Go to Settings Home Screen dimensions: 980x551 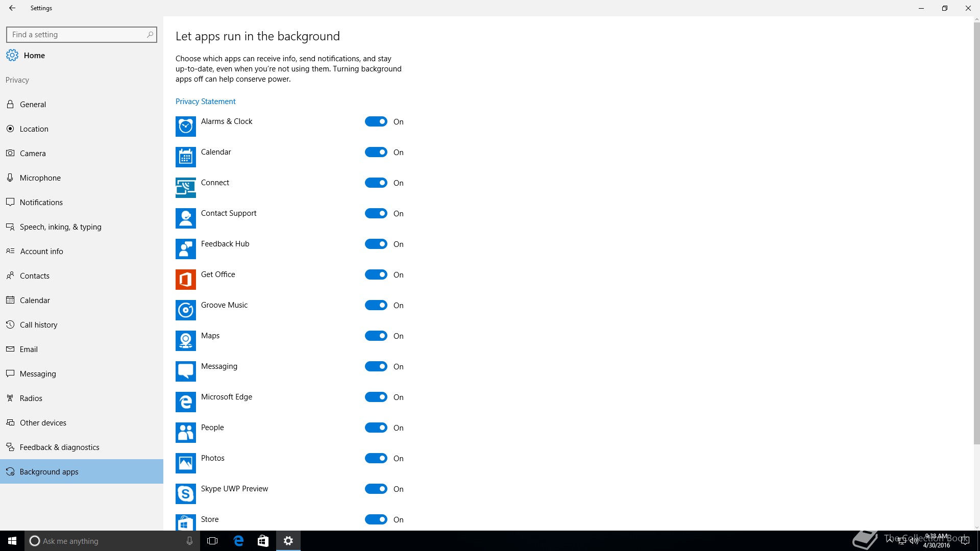coord(82,55)
